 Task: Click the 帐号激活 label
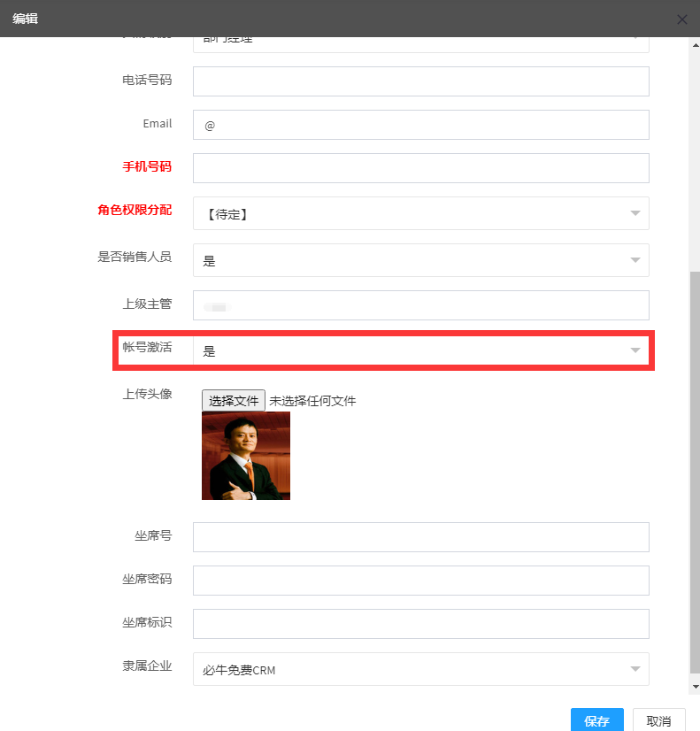pyautogui.click(x=147, y=347)
